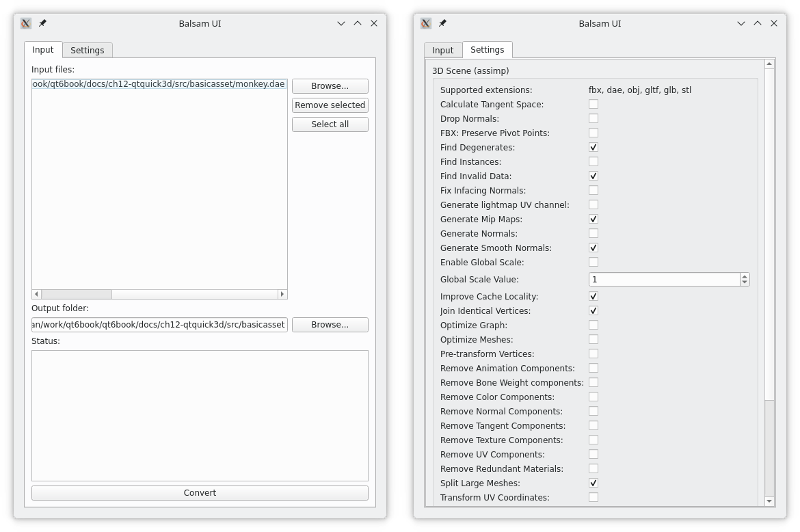Screen dimensions: 800x532
Task: Disable Find Invalid Data
Action: coord(593,176)
